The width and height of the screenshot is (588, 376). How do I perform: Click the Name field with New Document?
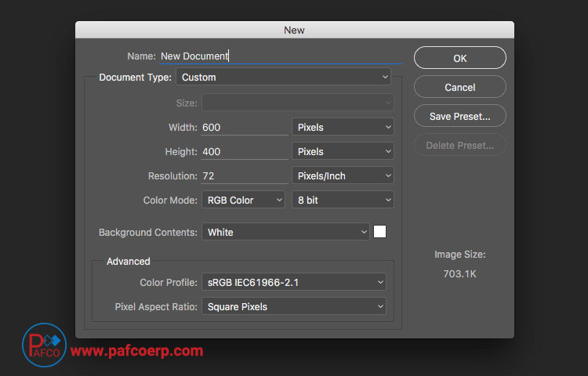pos(281,56)
